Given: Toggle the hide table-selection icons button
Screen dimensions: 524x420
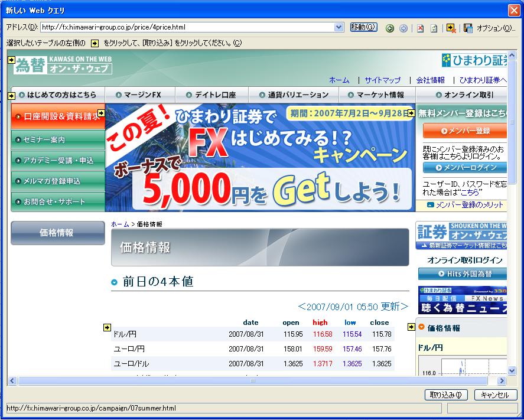Looking at the screenshot, I should click(x=451, y=28).
